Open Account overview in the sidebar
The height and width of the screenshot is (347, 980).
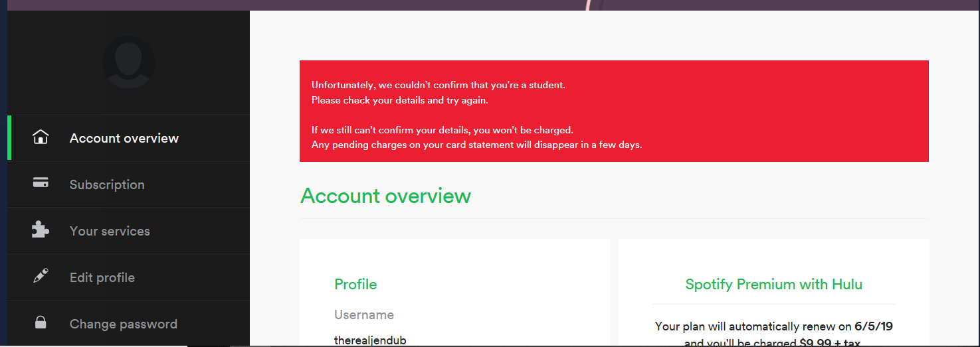click(x=124, y=138)
